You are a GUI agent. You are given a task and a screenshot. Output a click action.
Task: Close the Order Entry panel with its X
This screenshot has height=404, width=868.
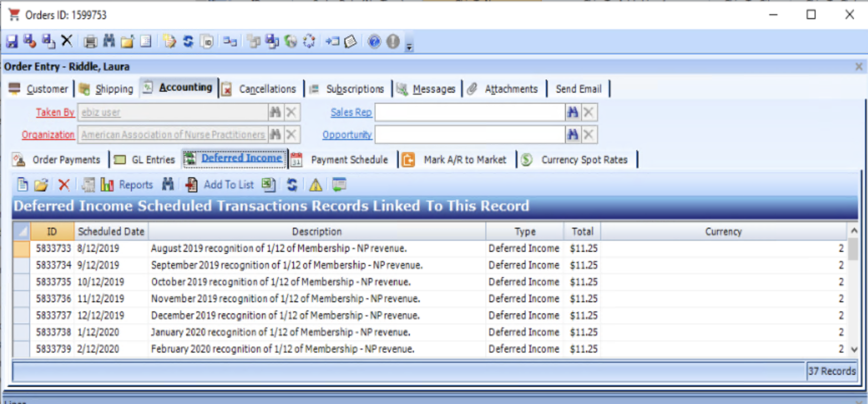point(859,66)
